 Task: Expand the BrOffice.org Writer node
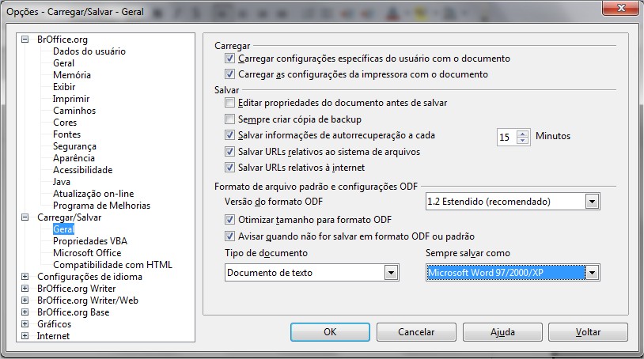coord(25,289)
